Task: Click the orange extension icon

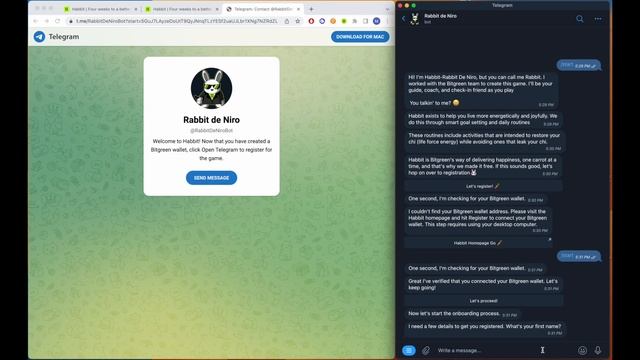Action: pyautogui.click(x=333, y=21)
